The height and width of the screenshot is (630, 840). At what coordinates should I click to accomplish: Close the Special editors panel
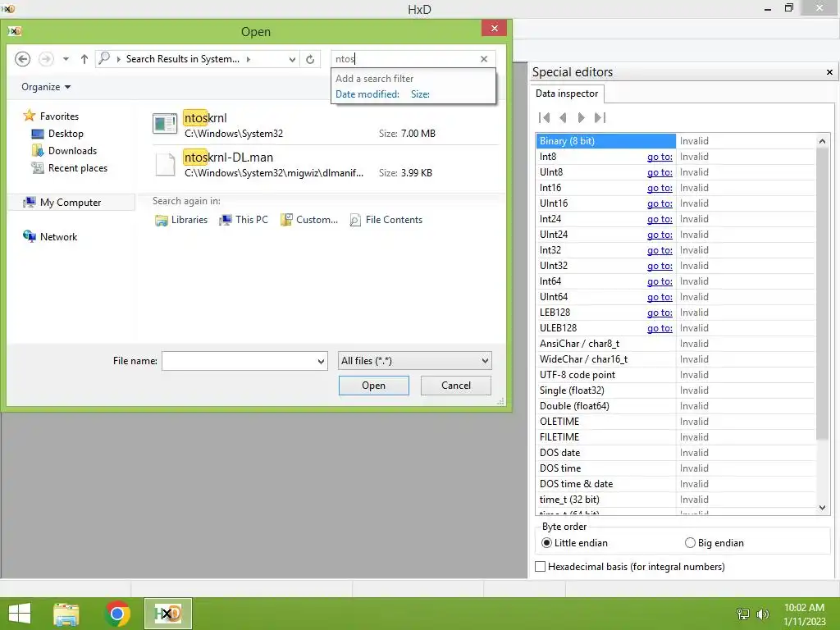click(829, 72)
